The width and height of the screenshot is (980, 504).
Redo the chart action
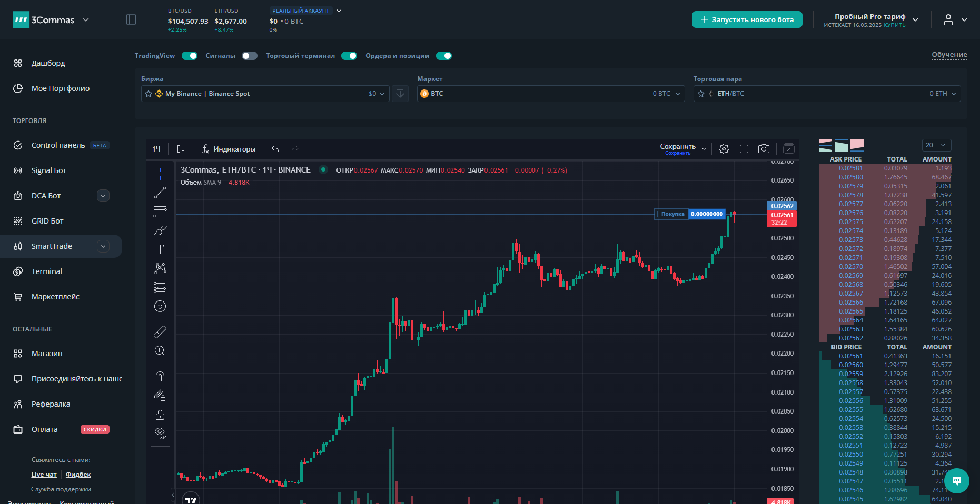pos(295,149)
